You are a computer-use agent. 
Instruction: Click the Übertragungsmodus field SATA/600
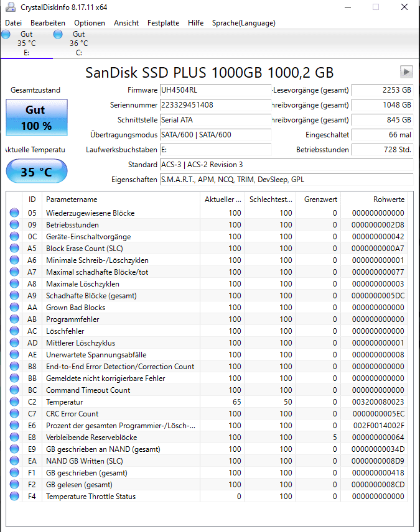point(215,135)
